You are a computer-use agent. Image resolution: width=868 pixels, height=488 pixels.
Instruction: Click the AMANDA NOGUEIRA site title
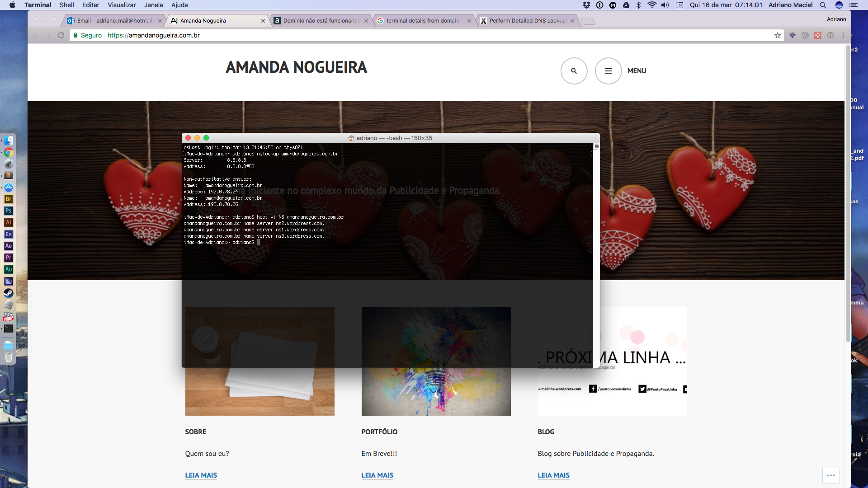[297, 67]
